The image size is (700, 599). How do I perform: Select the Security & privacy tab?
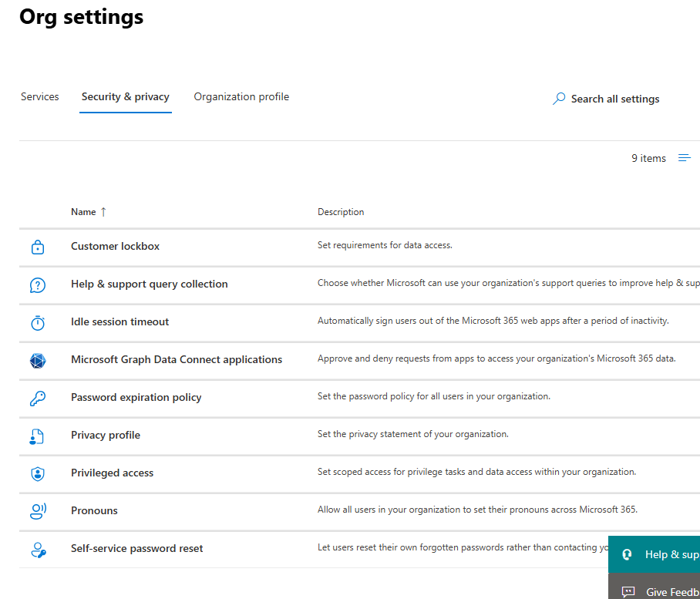click(126, 97)
